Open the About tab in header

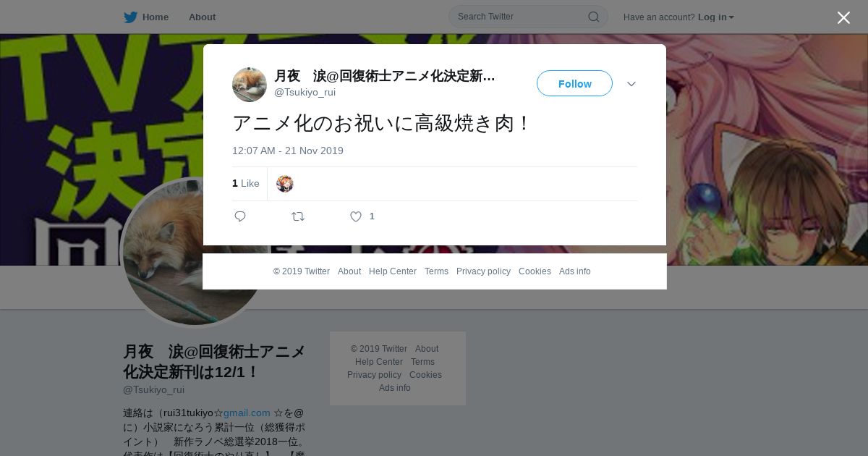pyautogui.click(x=202, y=17)
